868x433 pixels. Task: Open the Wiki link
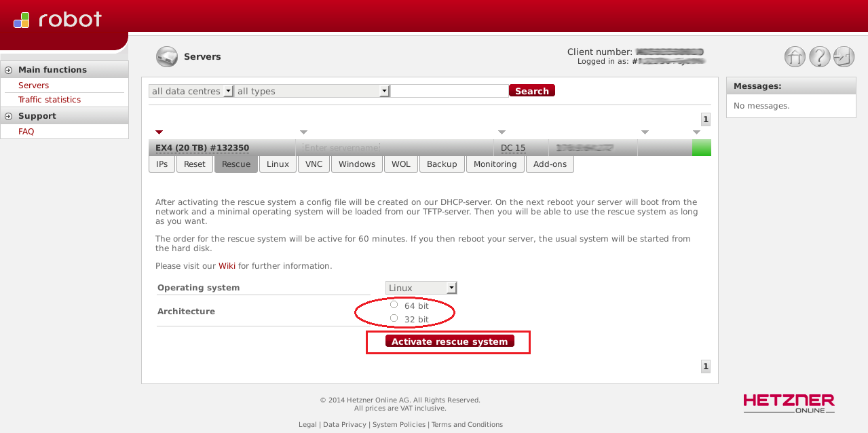[227, 266]
